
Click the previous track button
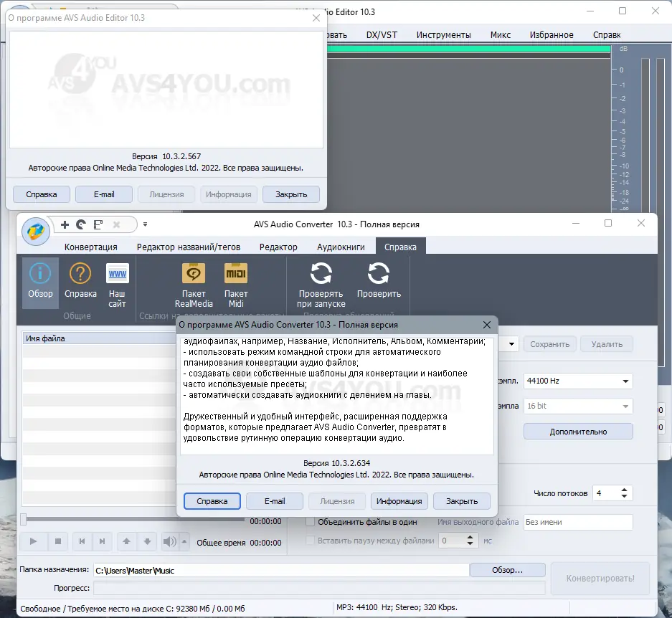point(82,541)
